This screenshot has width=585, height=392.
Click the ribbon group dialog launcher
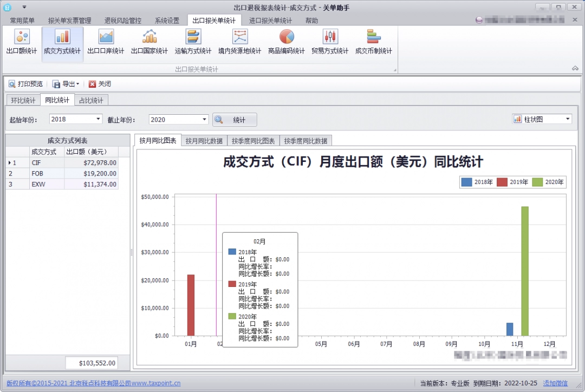click(x=395, y=70)
